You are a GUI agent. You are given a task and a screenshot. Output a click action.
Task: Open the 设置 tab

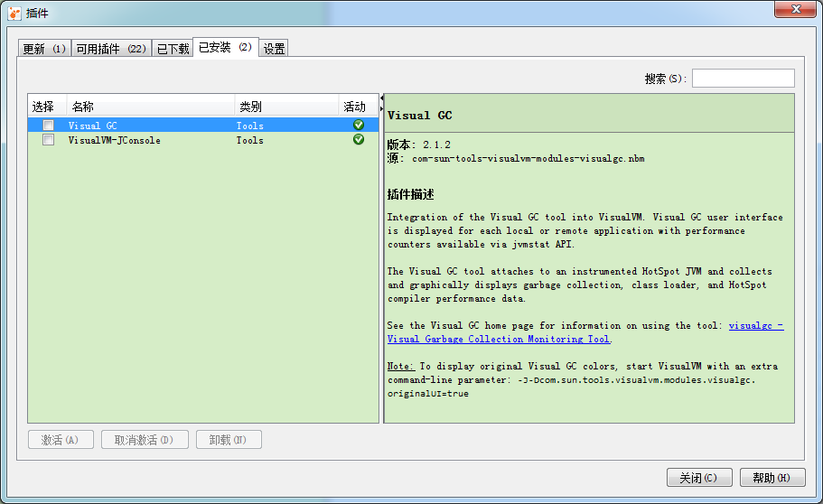pos(274,48)
